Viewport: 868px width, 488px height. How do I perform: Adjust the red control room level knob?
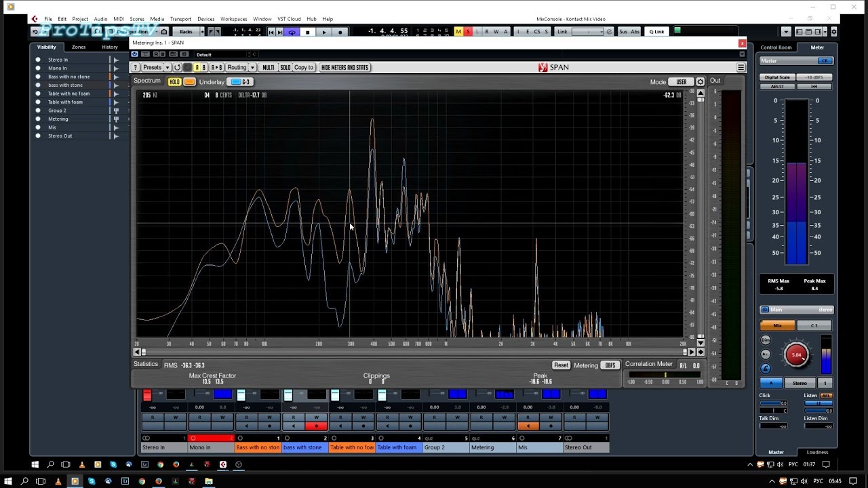pyautogui.click(x=797, y=354)
